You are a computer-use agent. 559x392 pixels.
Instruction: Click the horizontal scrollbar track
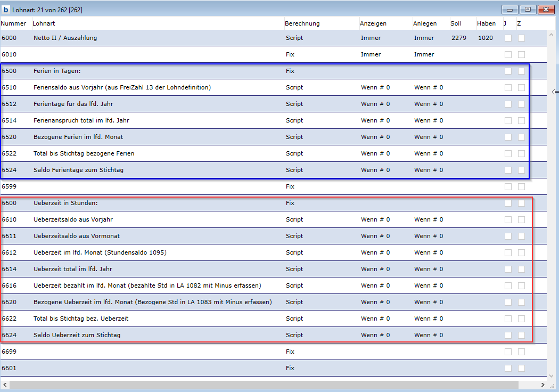pyautogui.click(x=266, y=385)
